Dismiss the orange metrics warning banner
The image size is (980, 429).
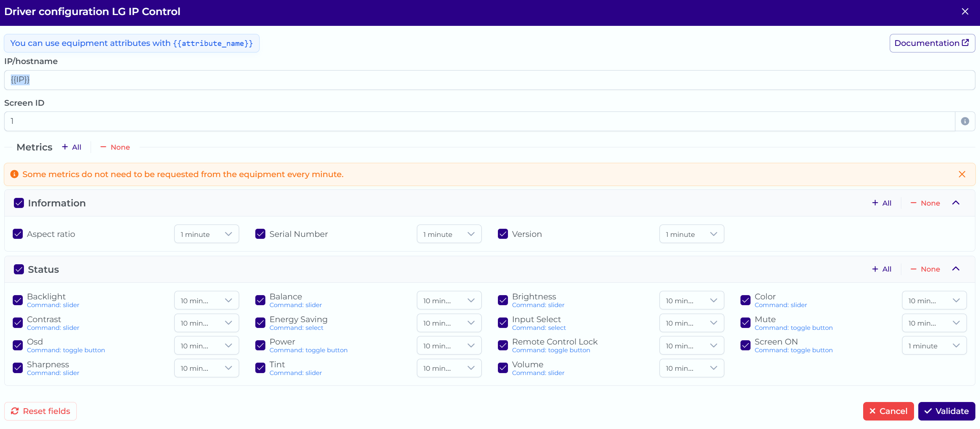point(962,174)
